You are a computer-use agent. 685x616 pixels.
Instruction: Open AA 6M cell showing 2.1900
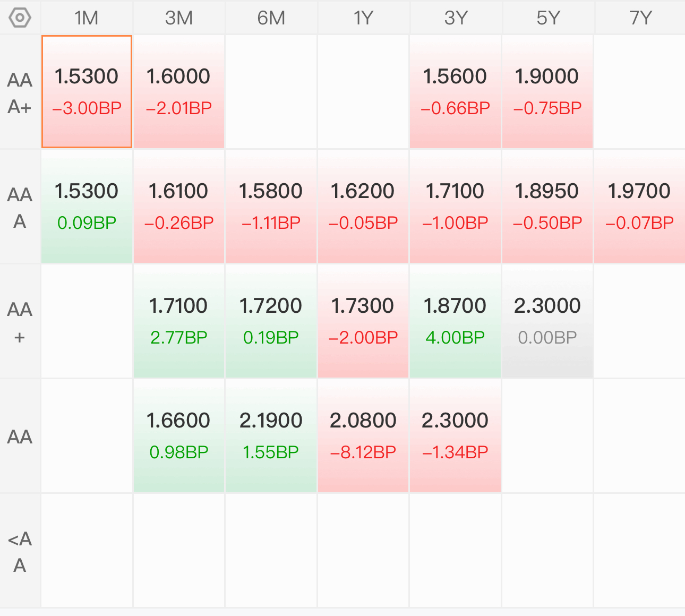(271, 436)
